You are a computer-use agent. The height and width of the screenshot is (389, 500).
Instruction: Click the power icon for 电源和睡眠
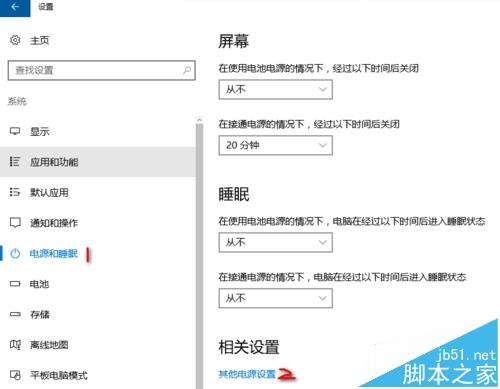(x=15, y=253)
